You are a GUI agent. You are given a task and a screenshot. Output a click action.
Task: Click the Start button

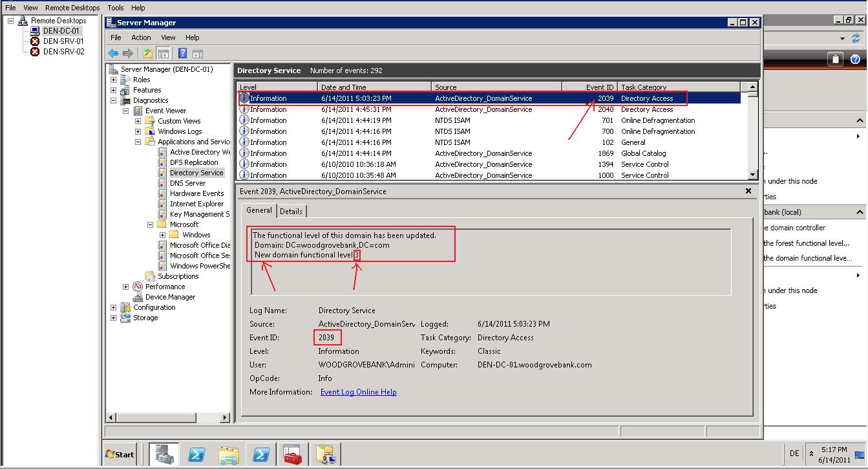tap(120, 454)
